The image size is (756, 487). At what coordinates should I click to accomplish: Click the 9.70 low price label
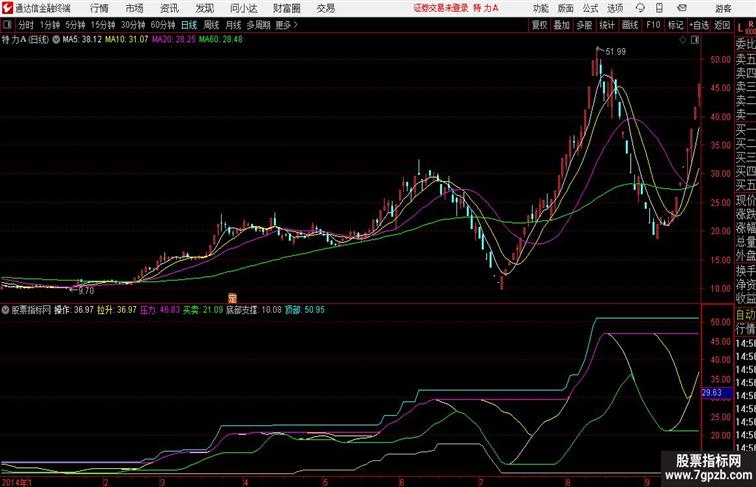pos(86,291)
